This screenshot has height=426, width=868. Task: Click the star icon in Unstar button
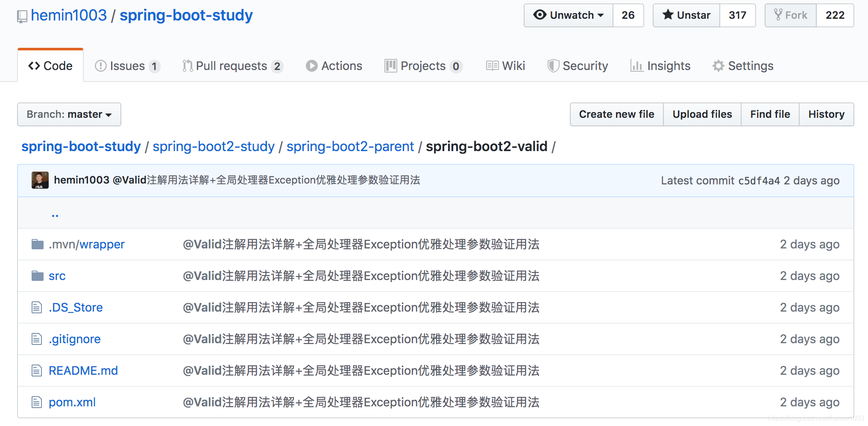668,15
